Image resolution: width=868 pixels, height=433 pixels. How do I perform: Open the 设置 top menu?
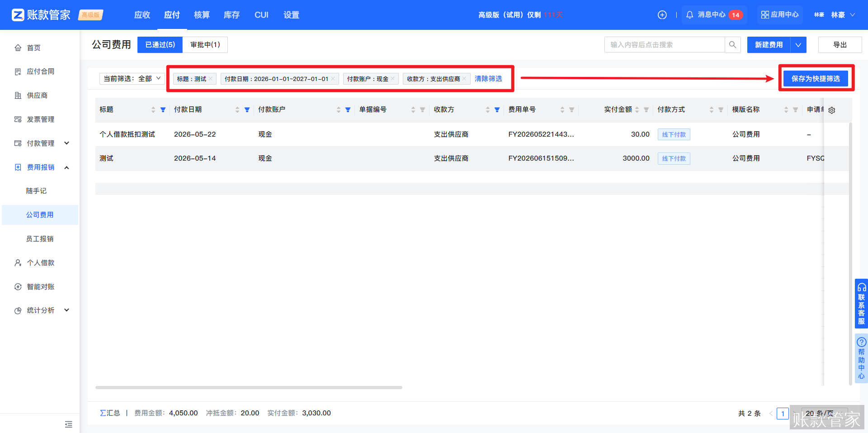pyautogui.click(x=291, y=15)
